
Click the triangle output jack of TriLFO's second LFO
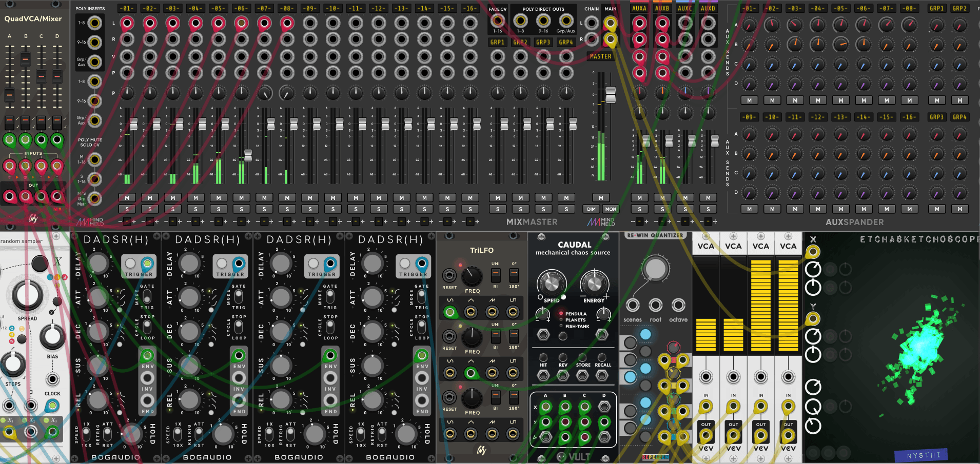(x=471, y=373)
